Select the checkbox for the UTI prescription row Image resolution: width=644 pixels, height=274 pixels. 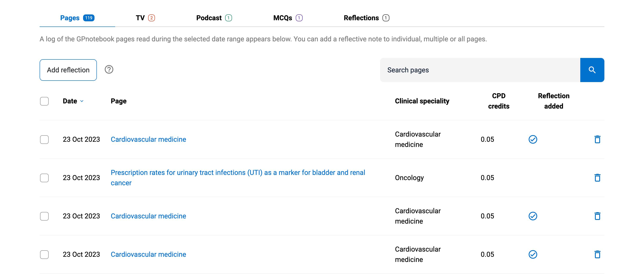44,178
